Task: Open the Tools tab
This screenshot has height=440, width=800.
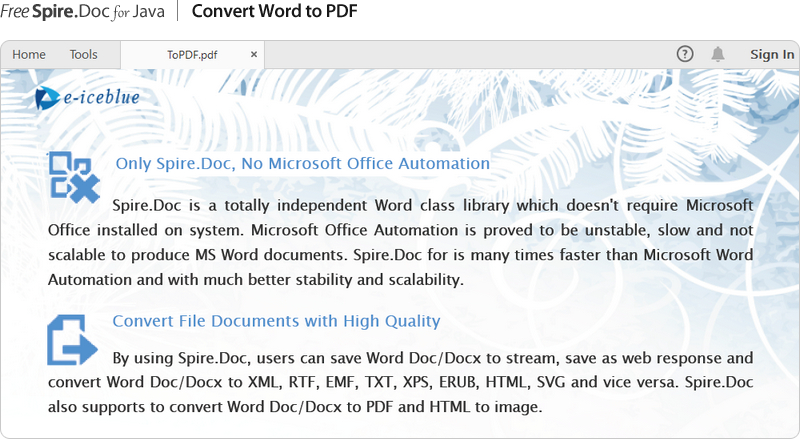Action: tap(84, 55)
